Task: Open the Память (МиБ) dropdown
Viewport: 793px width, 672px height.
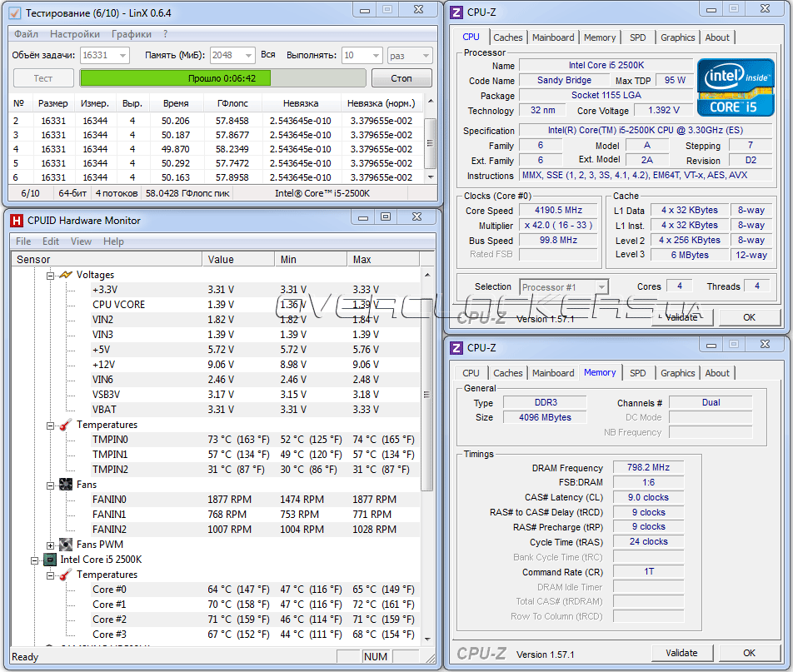Action: 248,55
